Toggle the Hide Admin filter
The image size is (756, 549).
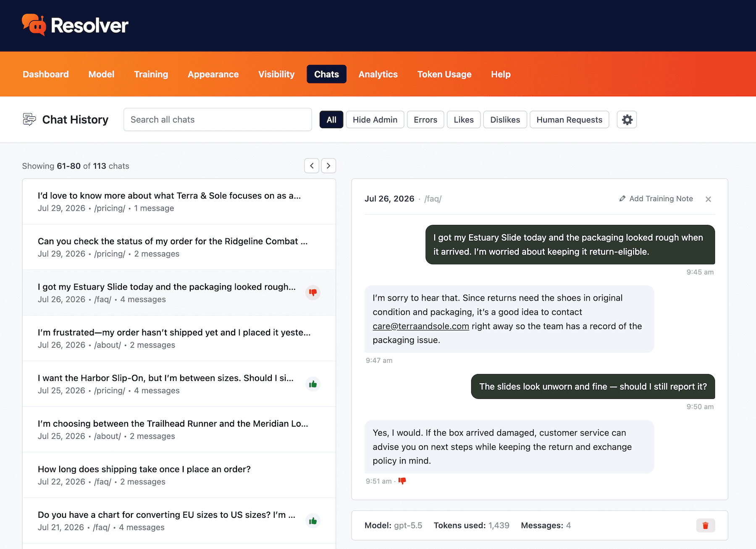coord(375,120)
